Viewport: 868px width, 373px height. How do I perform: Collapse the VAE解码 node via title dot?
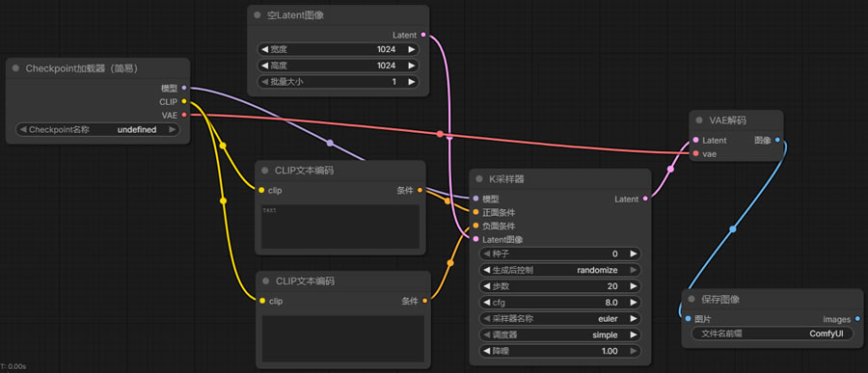(698, 120)
